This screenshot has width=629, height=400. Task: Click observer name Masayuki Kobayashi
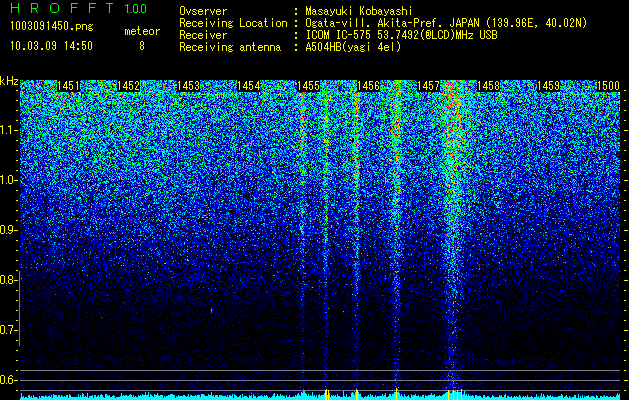(x=359, y=11)
